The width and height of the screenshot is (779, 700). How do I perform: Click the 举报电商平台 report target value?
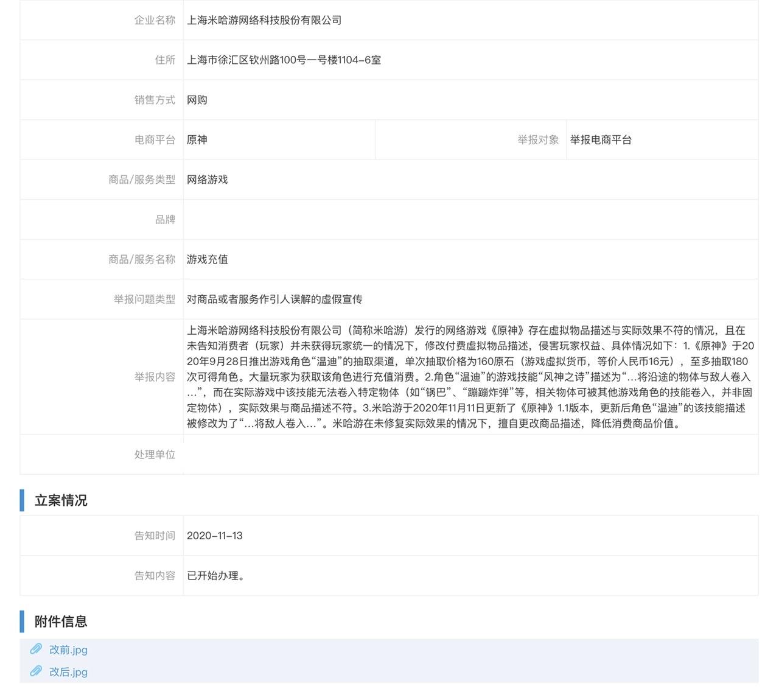601,139
